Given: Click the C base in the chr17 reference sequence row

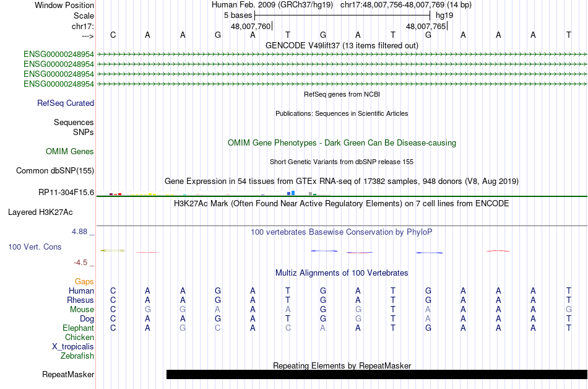Looking at the screenshot, I should pyautogui.click(x=113, y=35).
